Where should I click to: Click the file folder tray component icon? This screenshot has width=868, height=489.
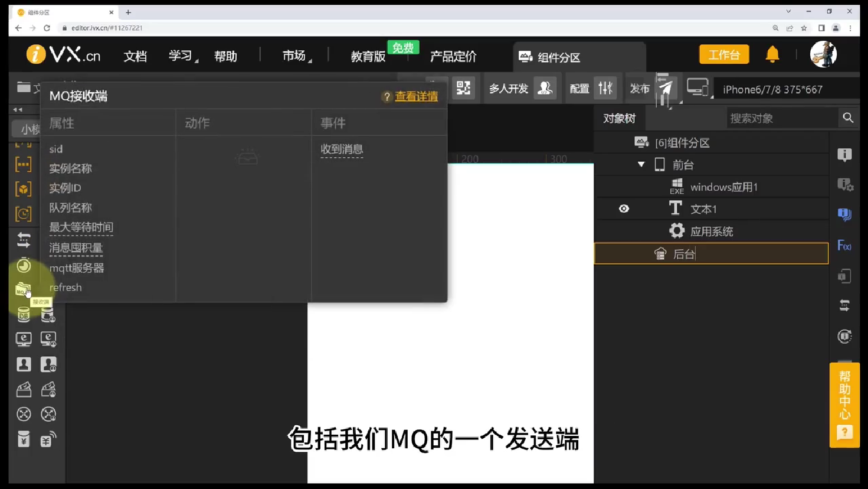(x=24, y=389)
